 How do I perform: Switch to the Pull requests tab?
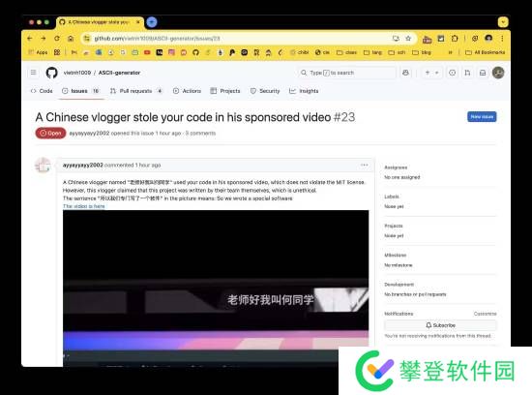click(136, 91)
